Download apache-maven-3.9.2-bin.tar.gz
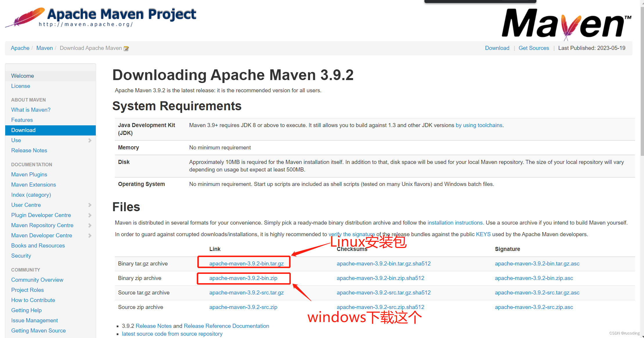The width and height of the screenshot is (644, 338). click(246, 264)
